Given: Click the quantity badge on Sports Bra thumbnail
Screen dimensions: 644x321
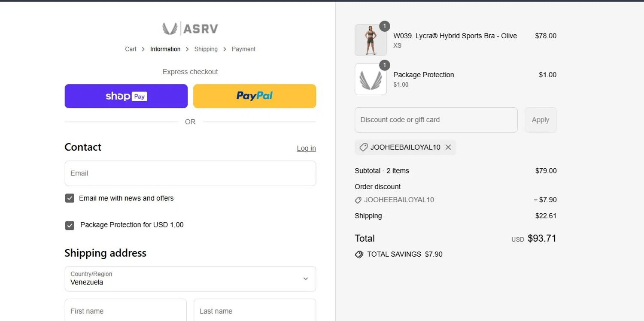Looking at the screenshot, I should (385, 26).
